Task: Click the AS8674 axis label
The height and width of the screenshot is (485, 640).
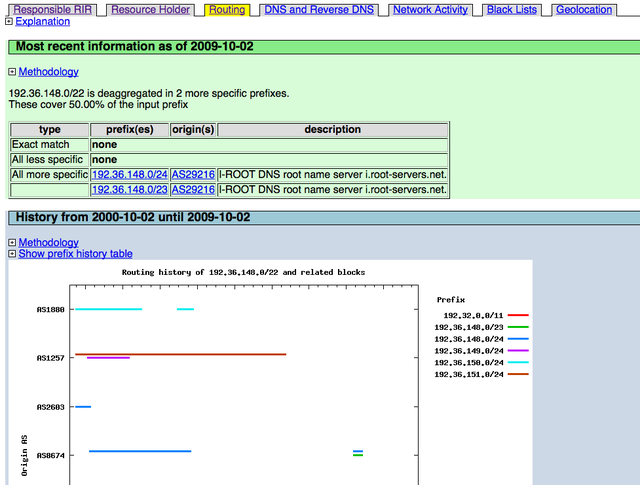Action: click(x=51, y=456)
